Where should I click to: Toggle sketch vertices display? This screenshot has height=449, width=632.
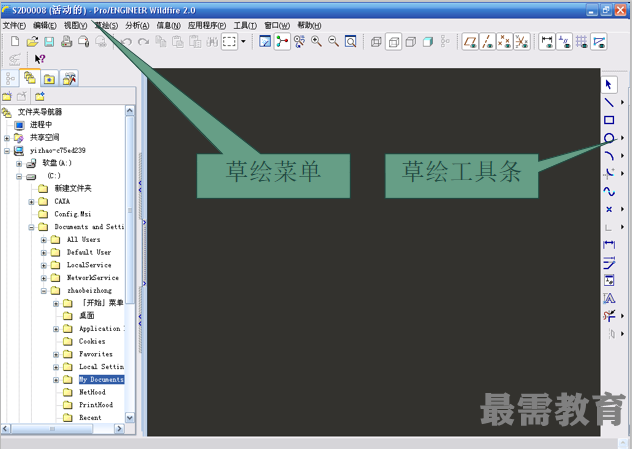pyautogui.click(x=599, y=42)
